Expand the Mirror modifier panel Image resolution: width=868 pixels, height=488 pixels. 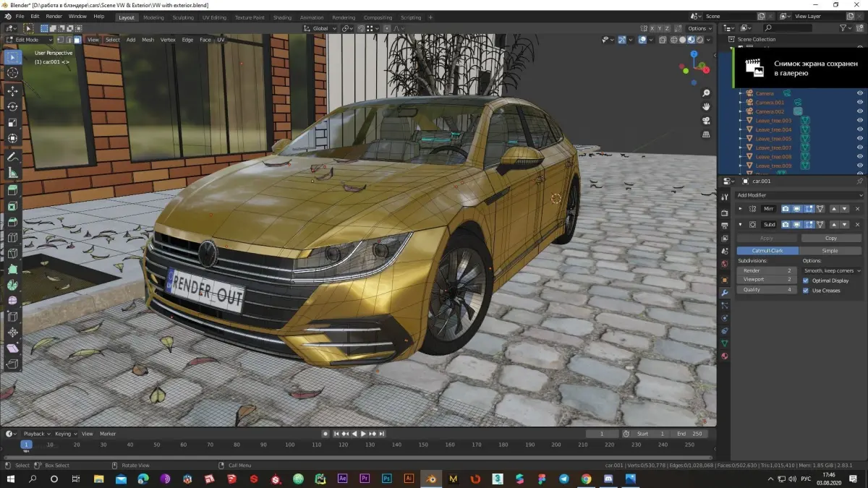[740, 208]
